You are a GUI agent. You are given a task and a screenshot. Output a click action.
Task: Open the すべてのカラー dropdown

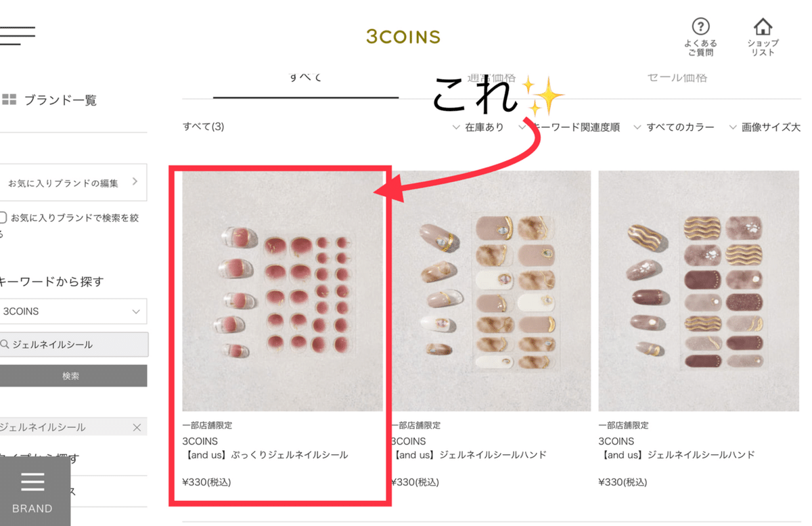[674, 127]
